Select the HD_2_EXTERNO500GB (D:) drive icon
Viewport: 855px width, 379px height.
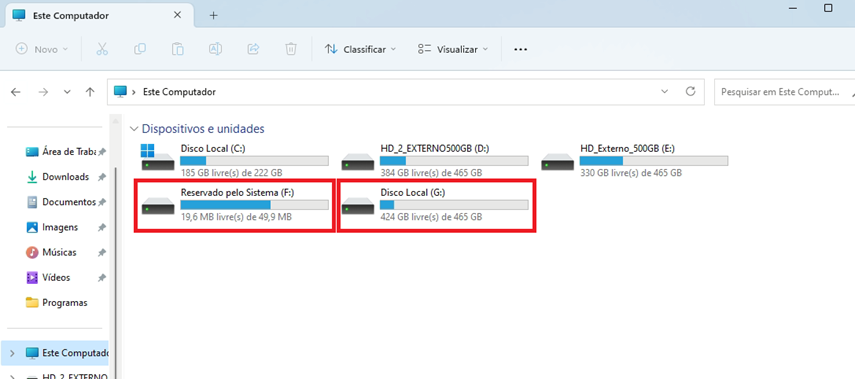pyautogui.click(x=358, y=162)
